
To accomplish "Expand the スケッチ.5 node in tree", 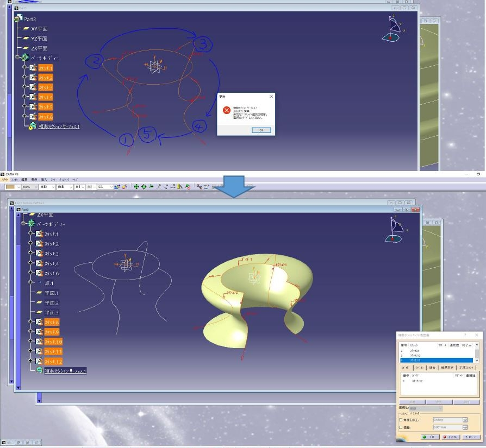I will tap(24, 106).
